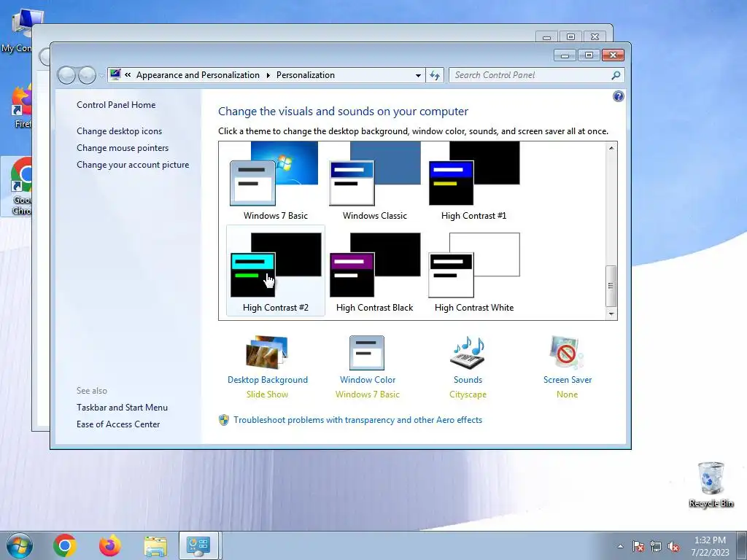Open the Action Center flag icon

click(638, 547)
